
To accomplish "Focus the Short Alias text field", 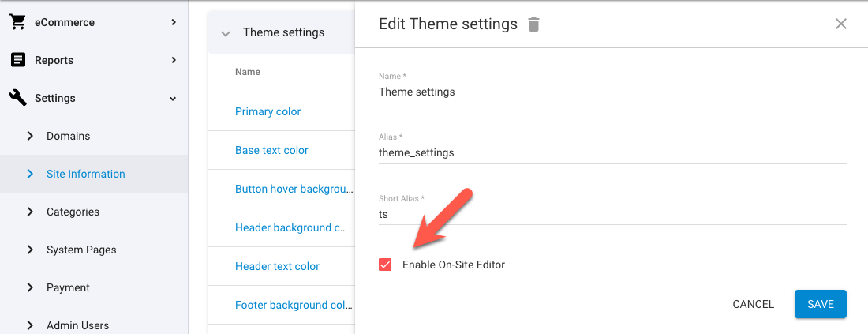I will coord(612,214).
